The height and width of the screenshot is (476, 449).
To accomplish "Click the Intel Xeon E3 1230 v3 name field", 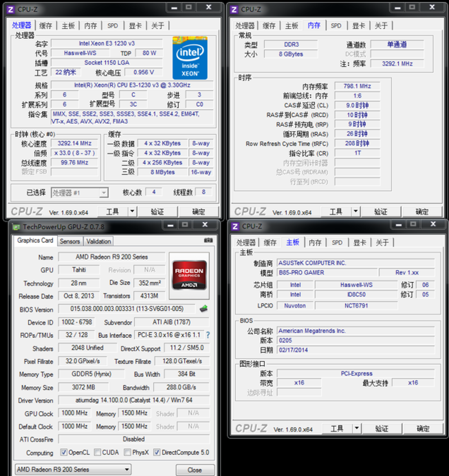I will point(107,44).
